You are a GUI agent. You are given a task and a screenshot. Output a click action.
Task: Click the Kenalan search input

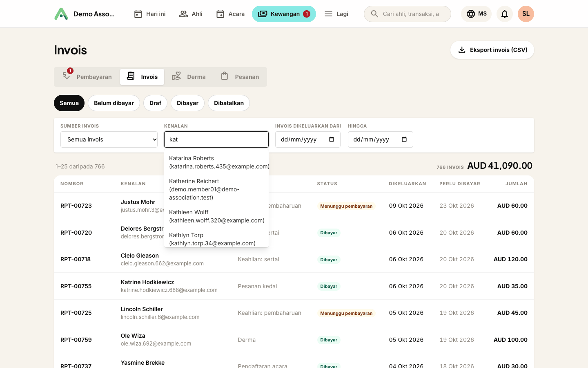tap(216, 139)
